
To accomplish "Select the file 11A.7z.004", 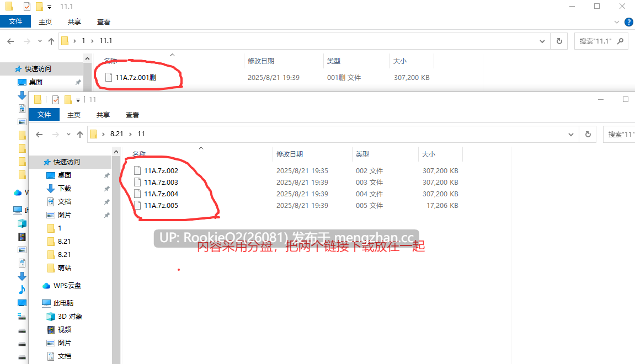I will 161,194.
